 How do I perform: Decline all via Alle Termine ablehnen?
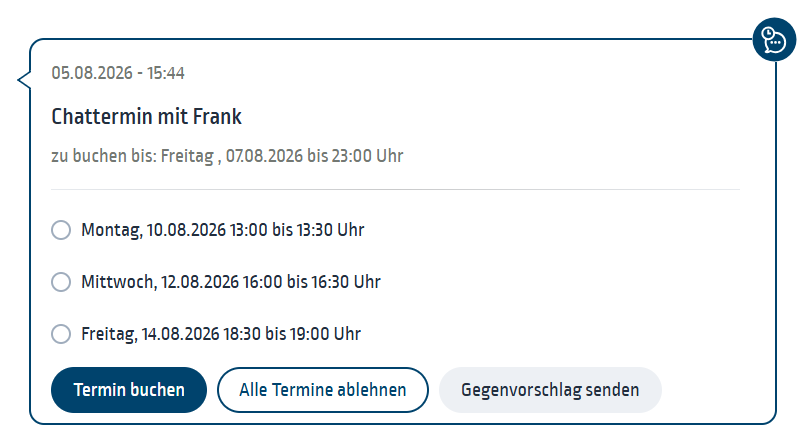click(323, 390)
